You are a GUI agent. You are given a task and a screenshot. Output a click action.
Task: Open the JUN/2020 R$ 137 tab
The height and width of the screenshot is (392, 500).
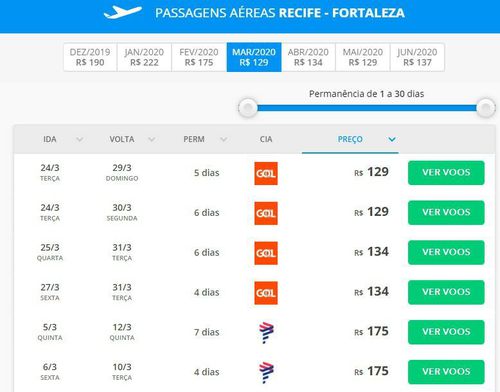click(417, 57)
